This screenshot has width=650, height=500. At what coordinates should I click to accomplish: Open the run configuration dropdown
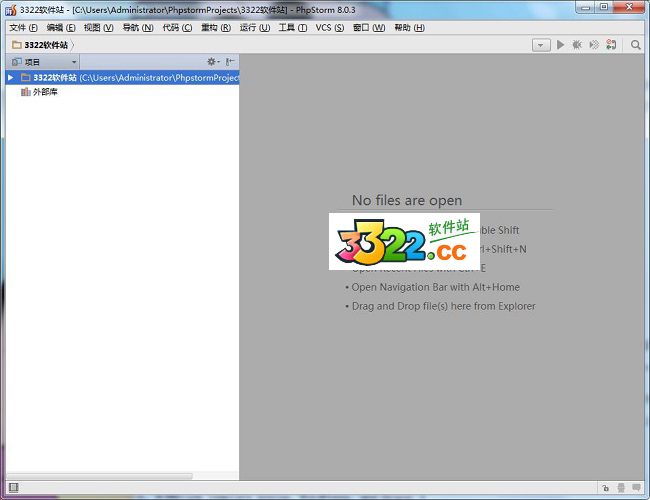click(541, 45)
